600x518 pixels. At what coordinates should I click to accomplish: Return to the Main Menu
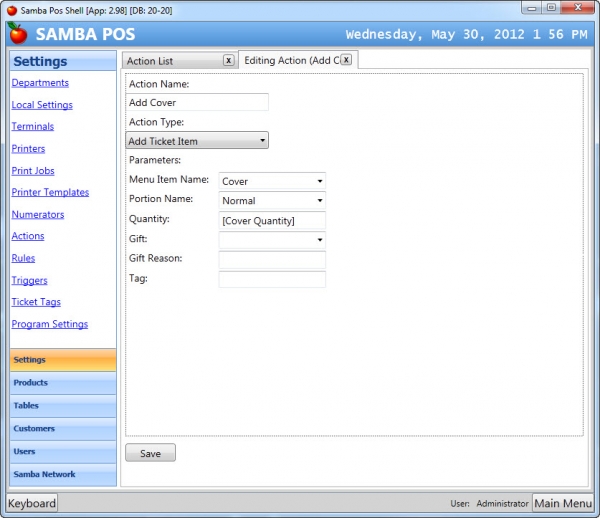563,503
